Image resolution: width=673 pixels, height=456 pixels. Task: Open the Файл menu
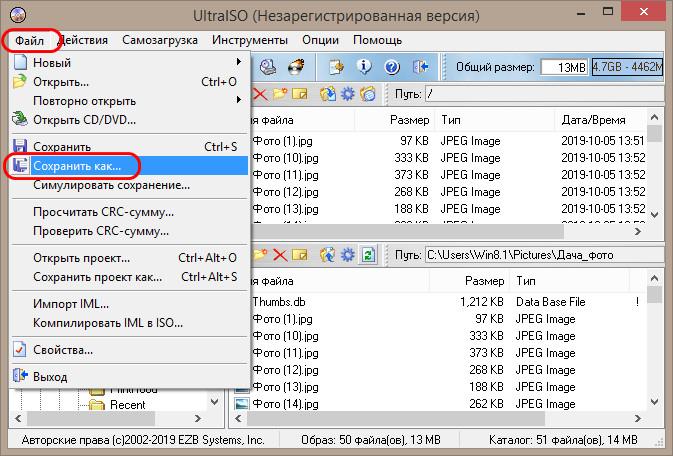pyautogui.click(x=29, y=40)
